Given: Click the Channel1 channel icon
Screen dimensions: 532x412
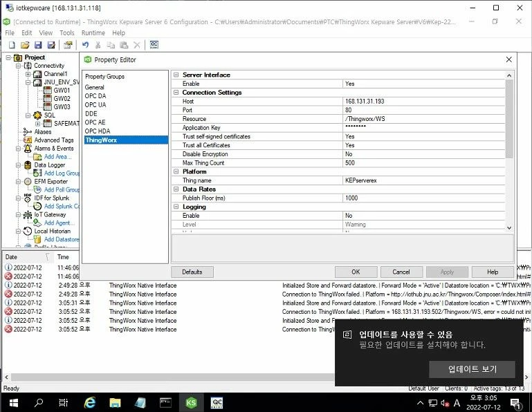Looking at the screenshot, I should click(37, 74).
